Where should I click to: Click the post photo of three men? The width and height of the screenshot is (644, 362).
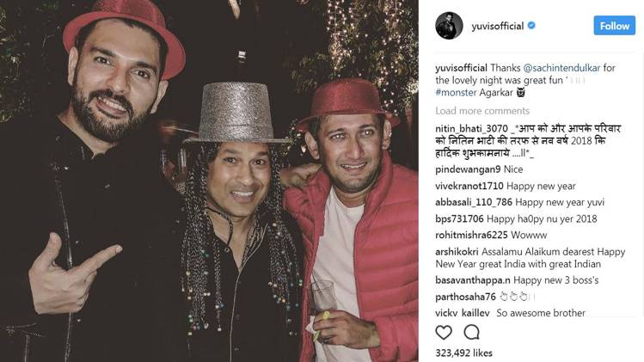(209, 181)
